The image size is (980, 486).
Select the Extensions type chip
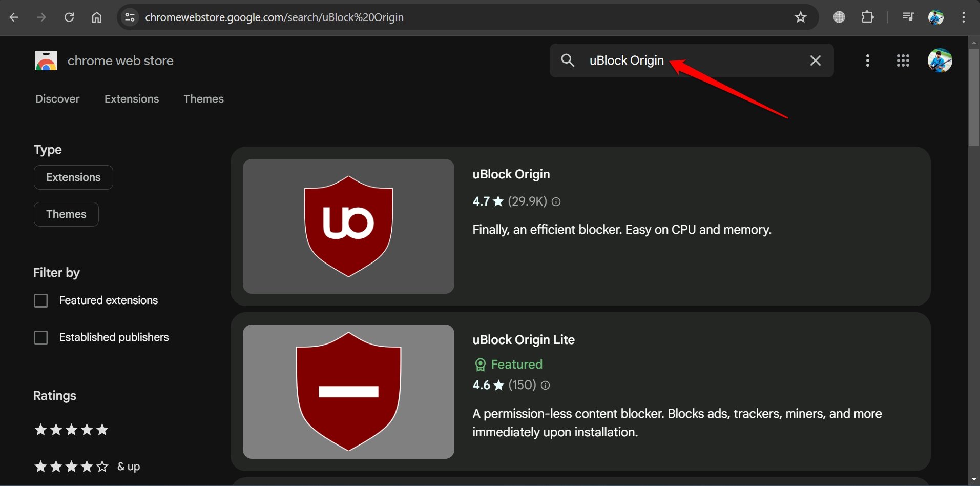pos(73,177)
